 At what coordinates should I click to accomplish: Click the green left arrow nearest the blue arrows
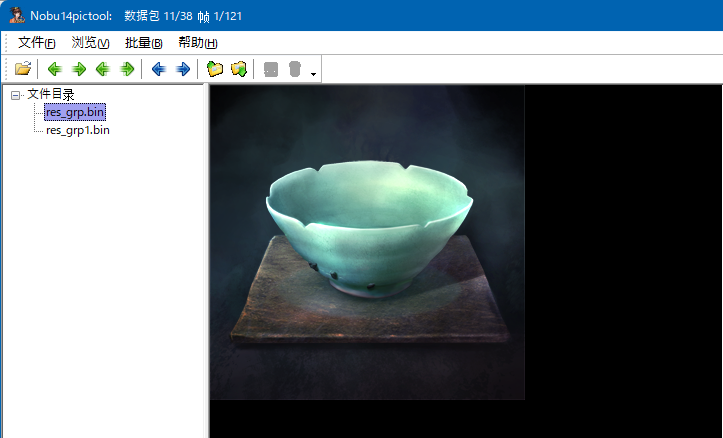pos(102,69)
